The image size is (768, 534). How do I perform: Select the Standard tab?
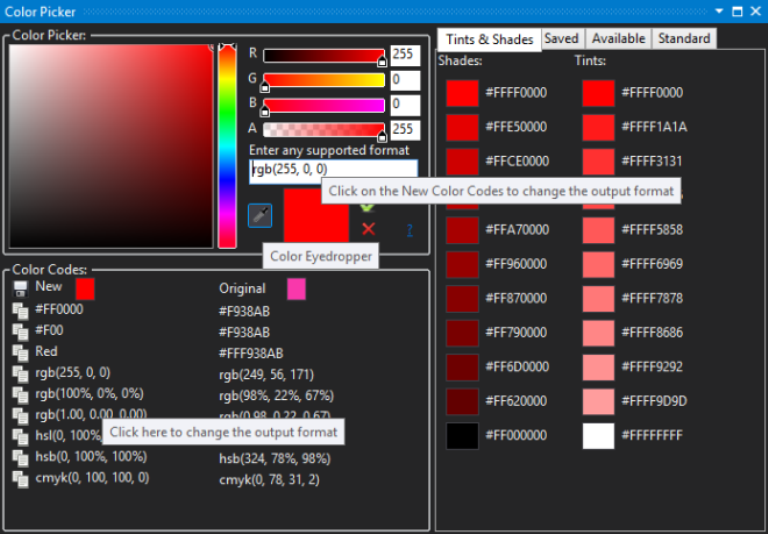tap(684, 38)
